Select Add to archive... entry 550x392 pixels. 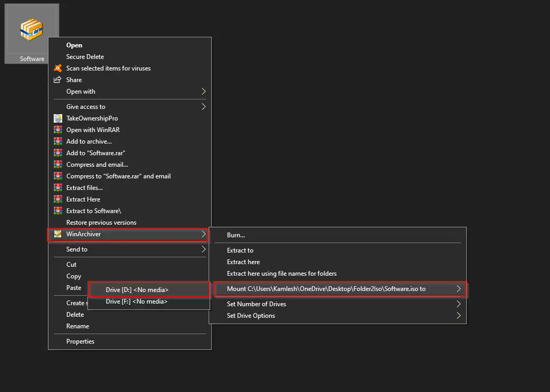130,141
